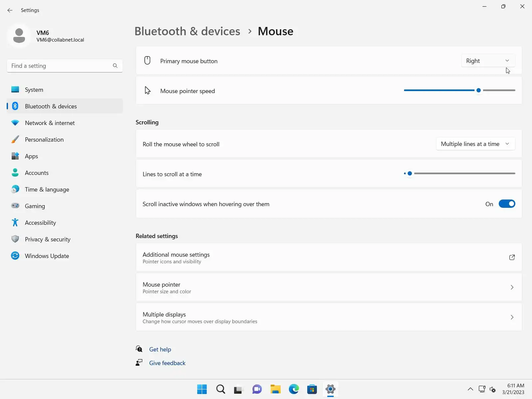Open Mouse pointer size and color settings
532x399 pixels.
[x=329, y=287]
